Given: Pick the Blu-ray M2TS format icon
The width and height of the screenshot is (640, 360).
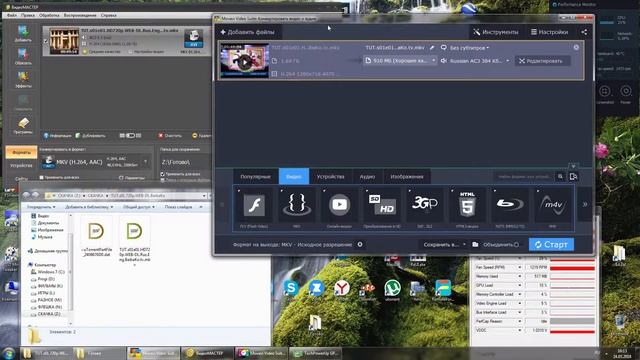Looking at the screenshot, I should coord(510,204).
